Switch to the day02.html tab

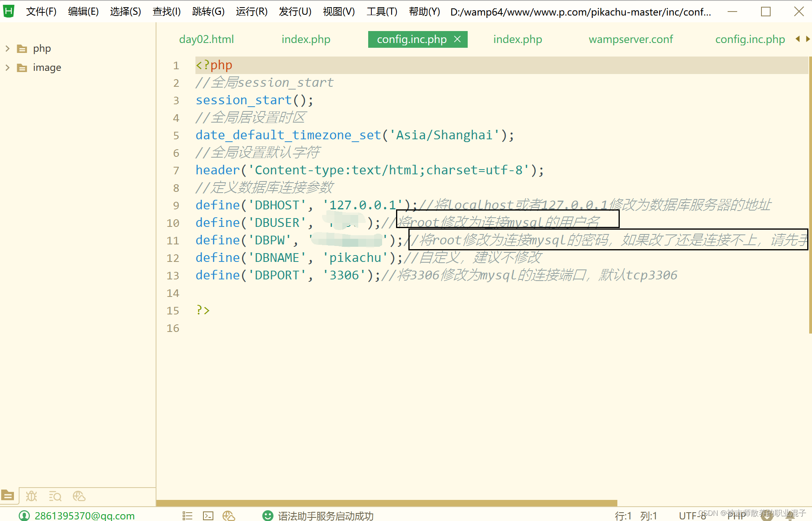coord(206,39)
